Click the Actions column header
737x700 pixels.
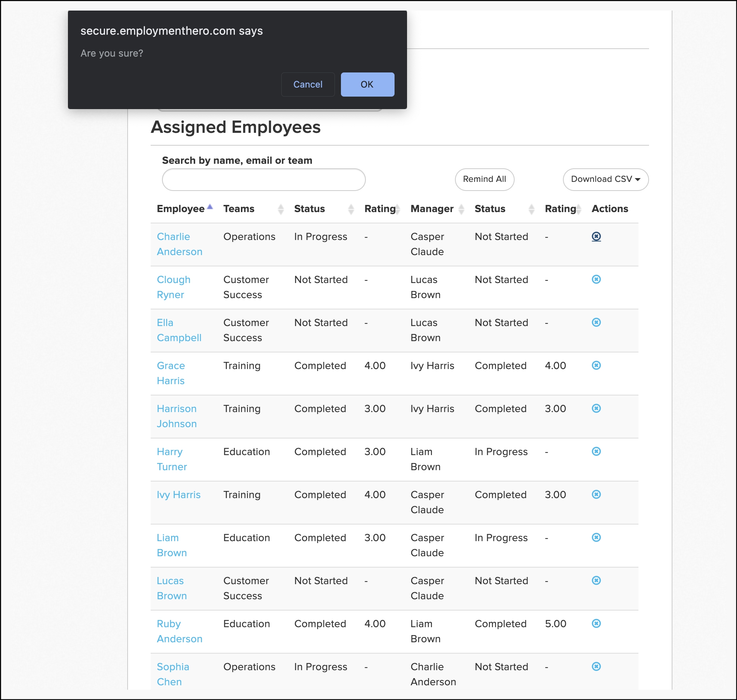click(x=610, y=209)
